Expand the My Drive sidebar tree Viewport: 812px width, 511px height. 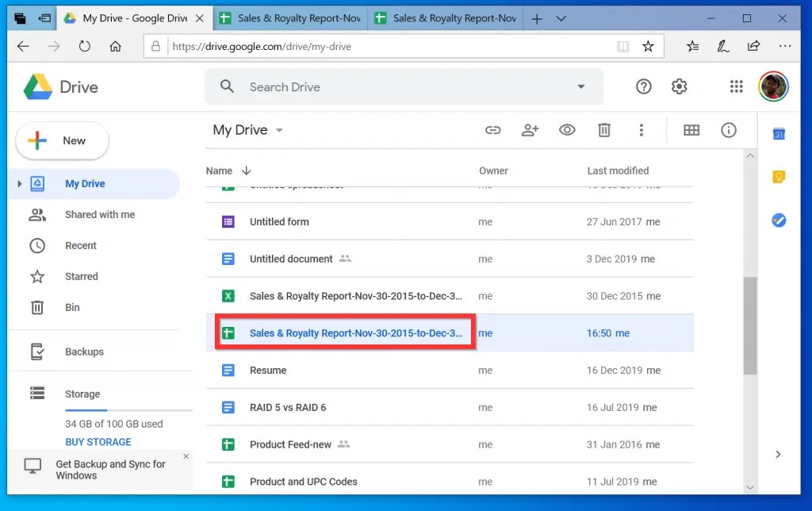[x=19, y=183]
